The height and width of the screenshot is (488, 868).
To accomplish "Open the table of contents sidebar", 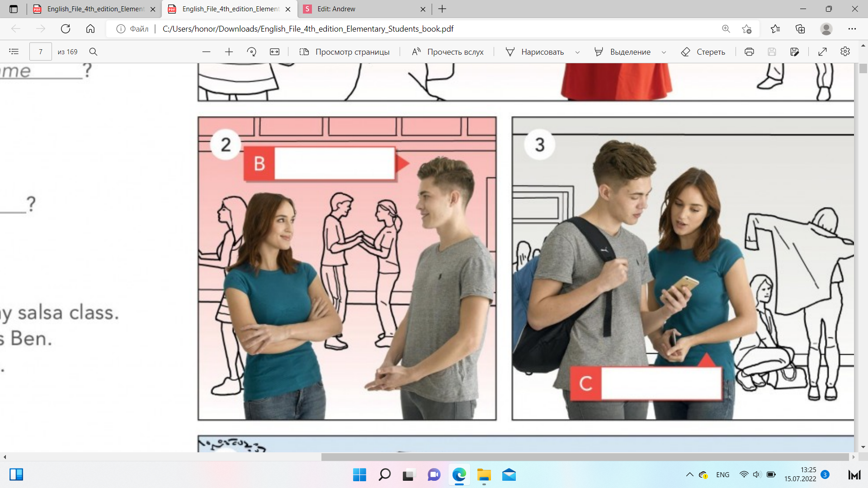I will tap(14, 52).
